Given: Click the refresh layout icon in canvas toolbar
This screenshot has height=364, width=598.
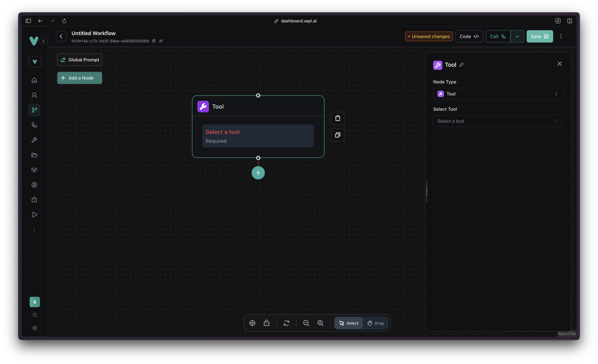Looking at the screenshot, I should 287,323.
